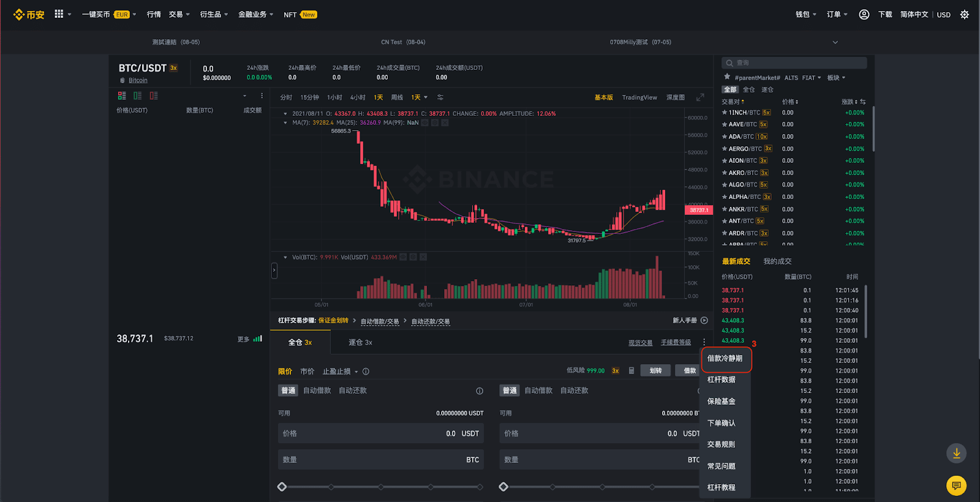Image resolution: width=980 pixels, height=502 pixels.
Task: Play the 新人手册 tutorial video icon
Action: coord(704,320)
